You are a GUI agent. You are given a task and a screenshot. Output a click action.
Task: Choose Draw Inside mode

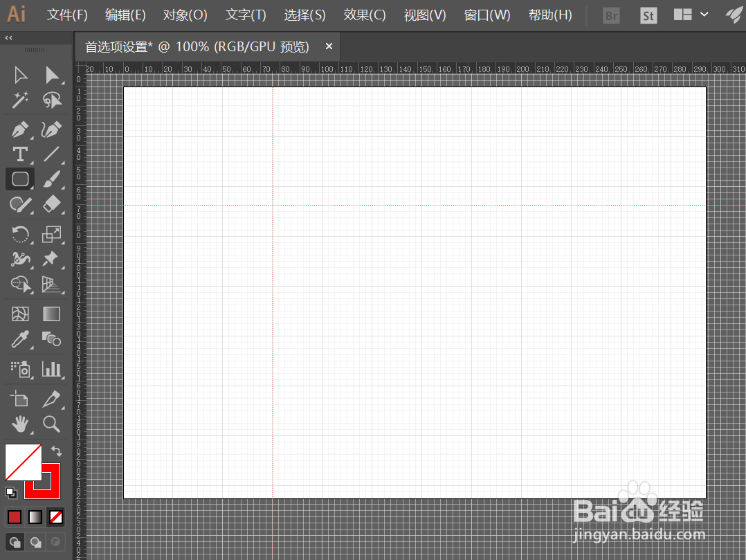tap(55, 542)
